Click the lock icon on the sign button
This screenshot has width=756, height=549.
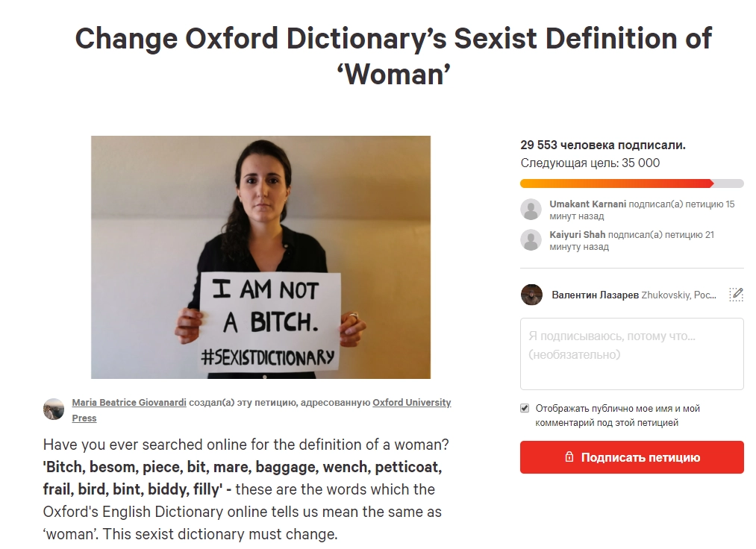569,457
